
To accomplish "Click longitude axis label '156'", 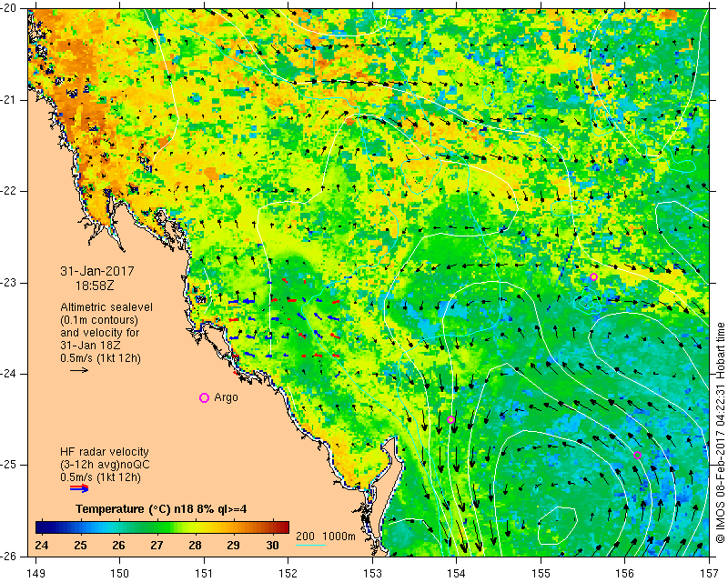I will pos(625,574).
